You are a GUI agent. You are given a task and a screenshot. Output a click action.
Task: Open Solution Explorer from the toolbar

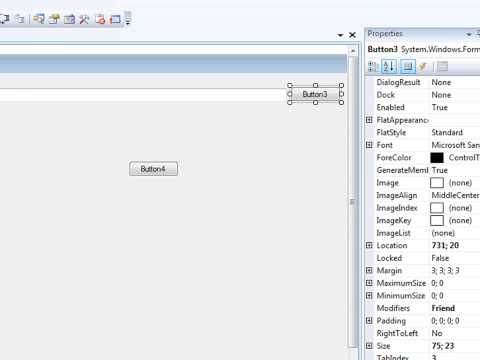[x=38, y=19]
